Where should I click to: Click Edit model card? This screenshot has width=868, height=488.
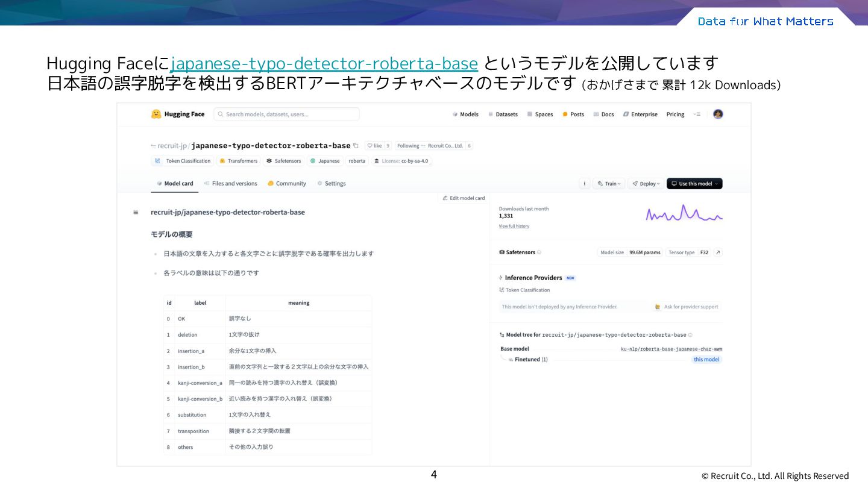coord(464,198)
